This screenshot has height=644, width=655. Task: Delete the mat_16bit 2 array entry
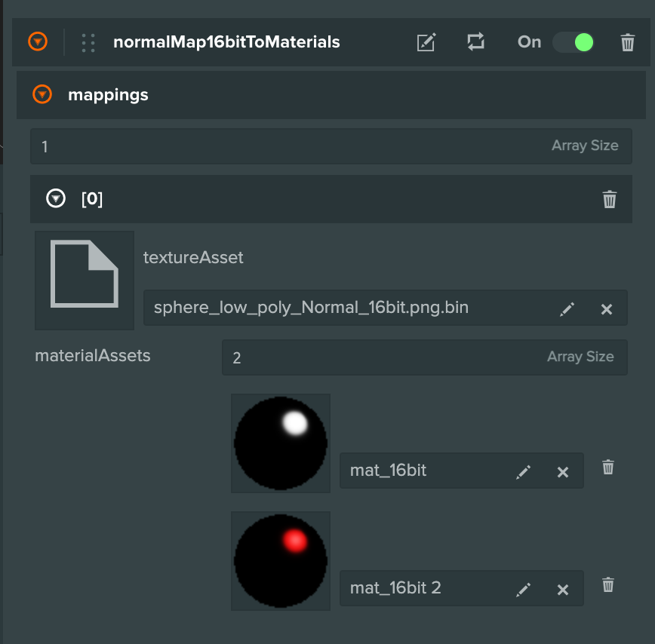pyautogui.click(x=608, y=585)
